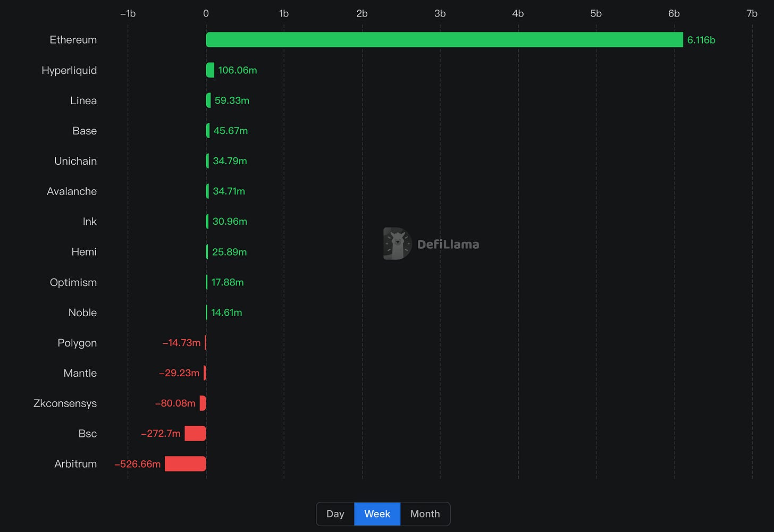Click the Noble chain label
This screenshot has width=774, height=532.
[82, 313]
